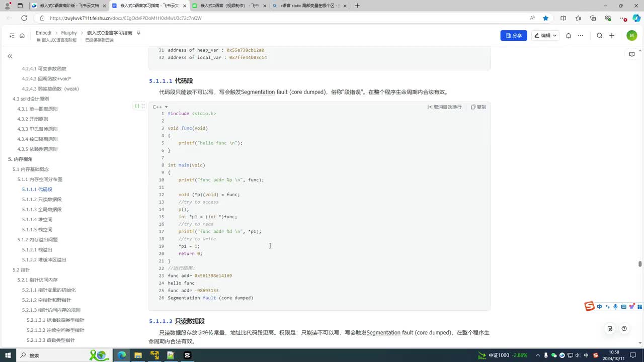The height and width of the screenshot is (362, 644).
Task: Open volume control in system tray
Action: click(x=578, y=355)
